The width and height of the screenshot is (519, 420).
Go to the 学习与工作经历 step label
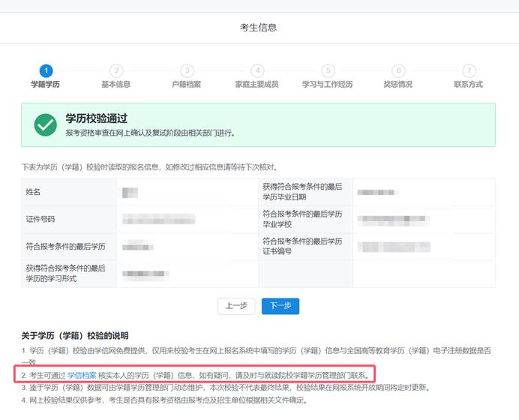pos(328,85)
